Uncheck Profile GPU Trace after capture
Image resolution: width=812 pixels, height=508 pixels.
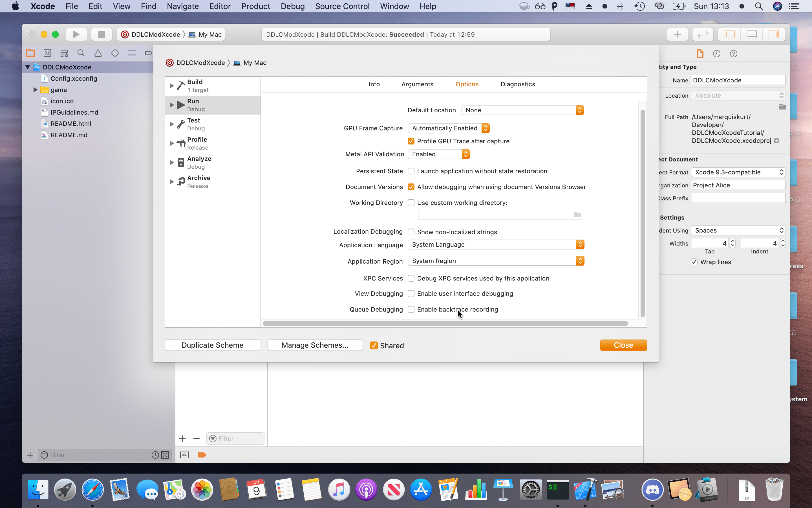411,141
